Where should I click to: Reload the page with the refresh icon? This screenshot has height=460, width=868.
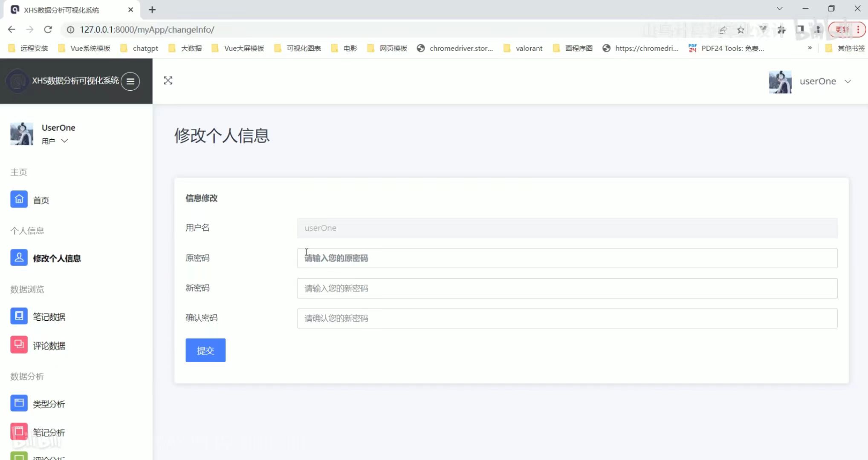click(48, 29)
